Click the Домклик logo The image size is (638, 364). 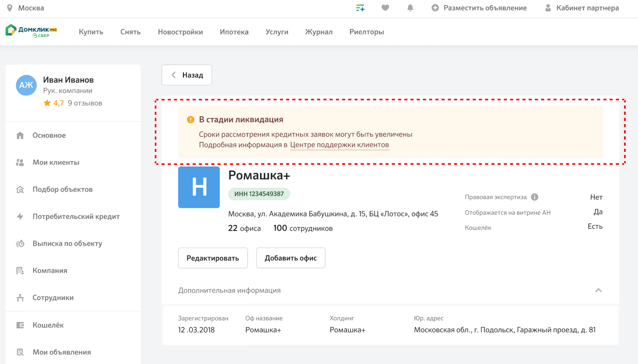click(x=31, y=31)
